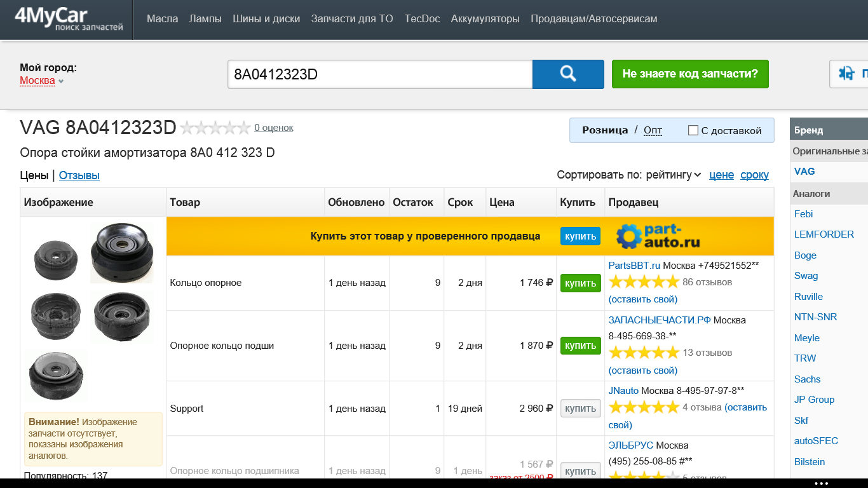Open the 4MyCar logo home link
This screenshot has height=488, width=868.
coord(69,19)
